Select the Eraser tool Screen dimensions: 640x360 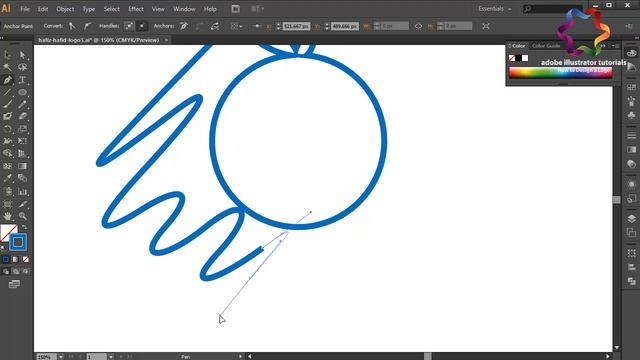(22, 117)
